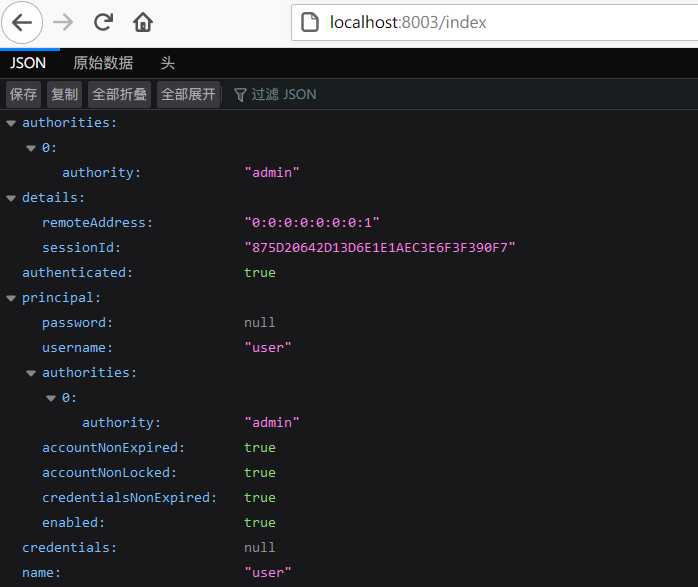Select the authenticated key

(77, 272)
